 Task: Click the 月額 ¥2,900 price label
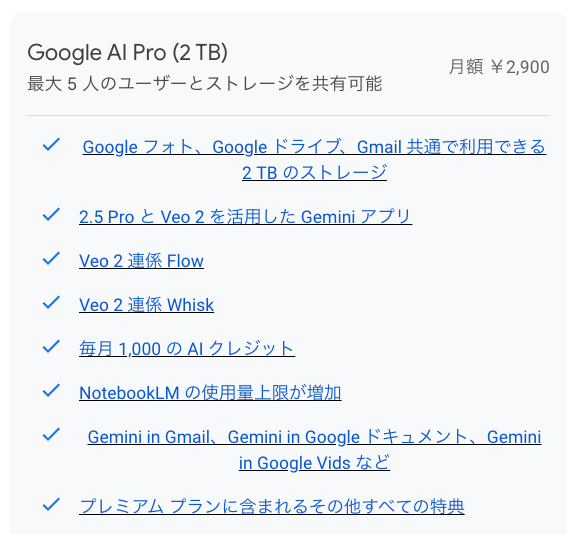pos(499,67)
